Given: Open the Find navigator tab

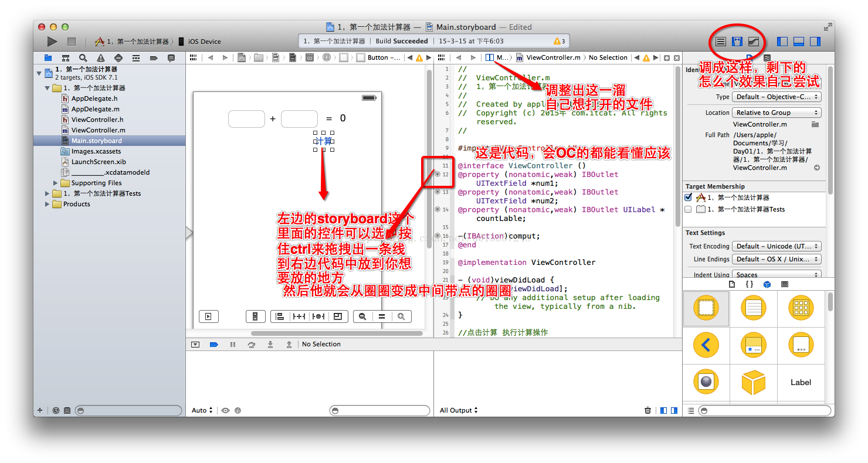Looking at the screenshot, I should pyautogui.click(x=83, y=58).
